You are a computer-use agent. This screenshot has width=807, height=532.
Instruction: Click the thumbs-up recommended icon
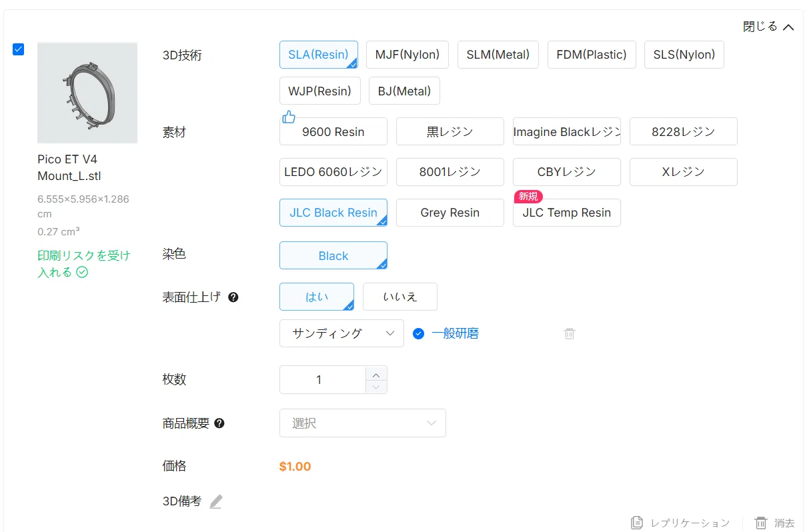click(289, 117)
